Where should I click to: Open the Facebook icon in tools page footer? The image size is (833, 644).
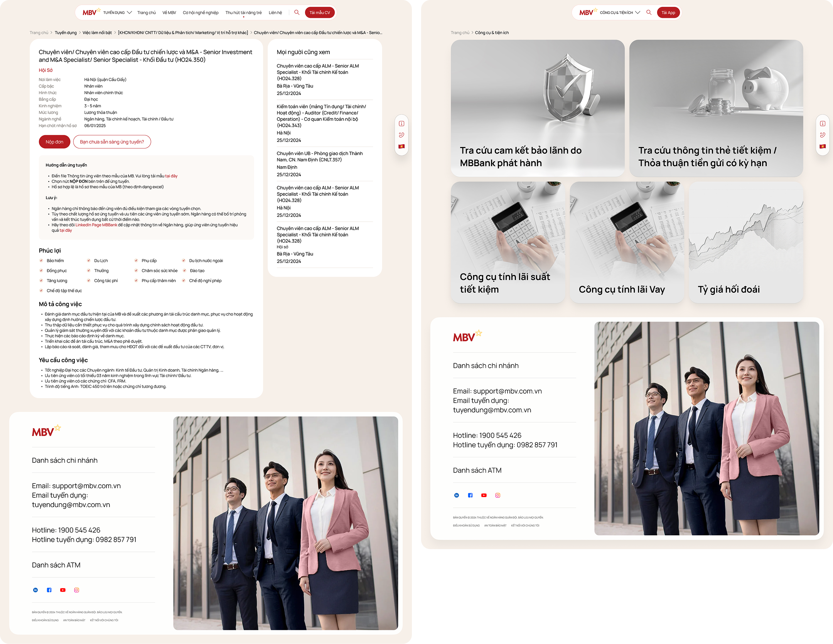(470, 496)
